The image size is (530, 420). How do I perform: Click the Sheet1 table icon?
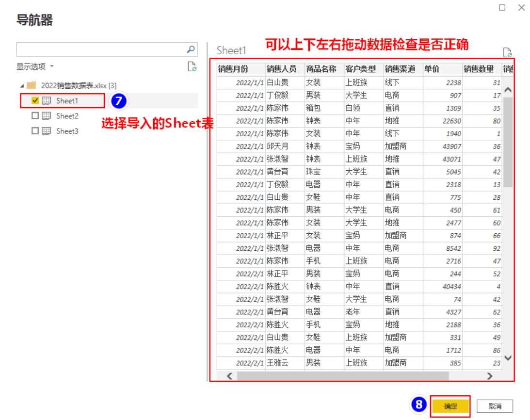(x=46, y=100)
